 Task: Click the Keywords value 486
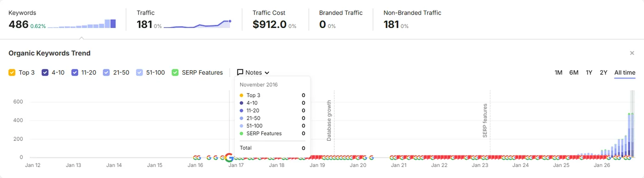(18, 24)
